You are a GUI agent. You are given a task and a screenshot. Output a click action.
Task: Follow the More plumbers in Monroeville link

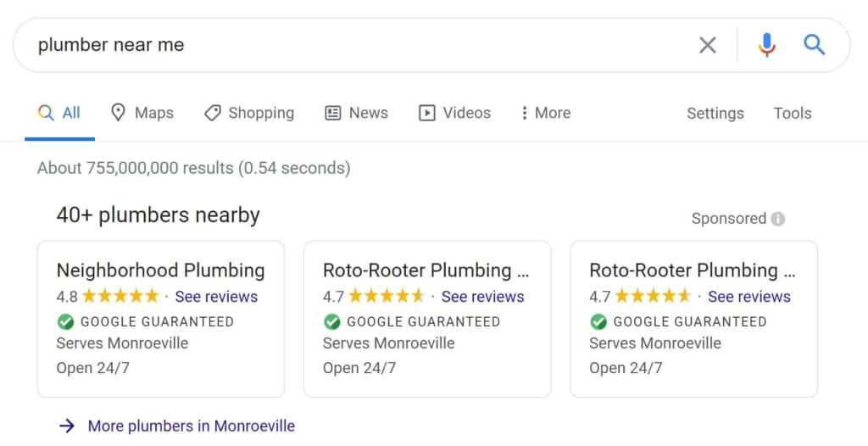pyautogui.click(x=192, y=426)
